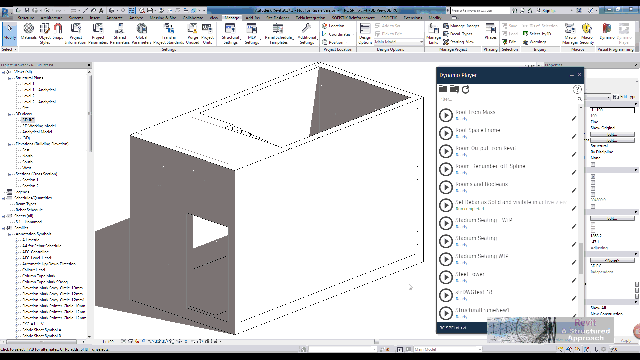Click the Dynamo Player search field

[x=508, y=99]
